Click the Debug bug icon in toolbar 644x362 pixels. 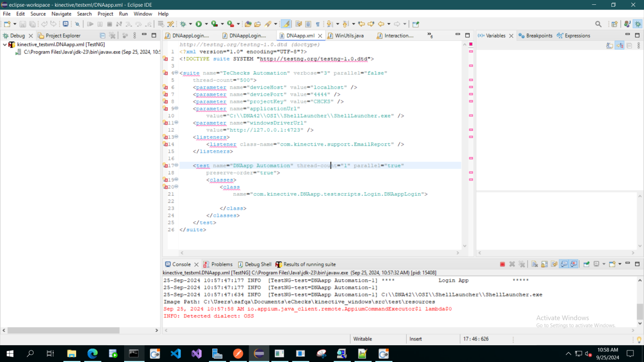(x=183, y=24)
